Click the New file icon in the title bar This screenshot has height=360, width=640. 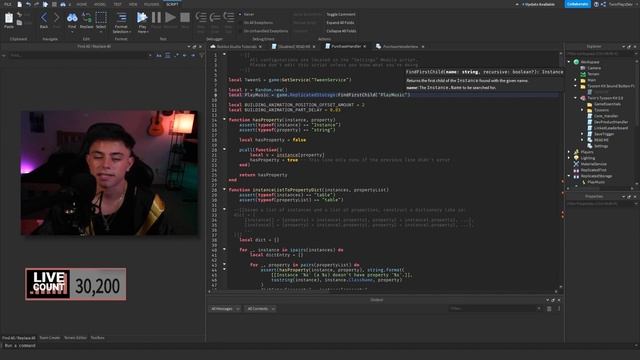tap(19, 4)
